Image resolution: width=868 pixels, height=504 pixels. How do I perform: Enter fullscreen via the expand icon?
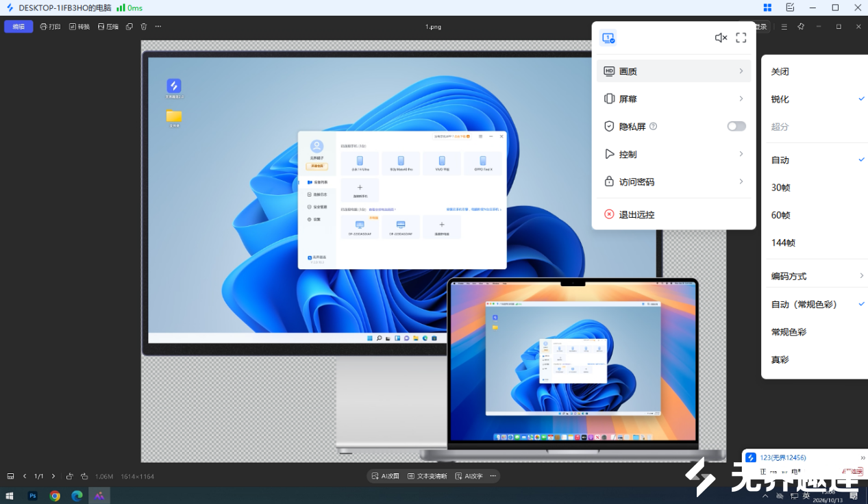coord(741,38)
